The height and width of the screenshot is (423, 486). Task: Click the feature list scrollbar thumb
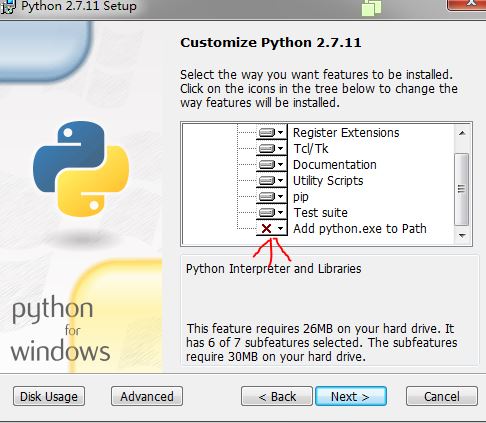pyautogui.click(x=462, y=189)
